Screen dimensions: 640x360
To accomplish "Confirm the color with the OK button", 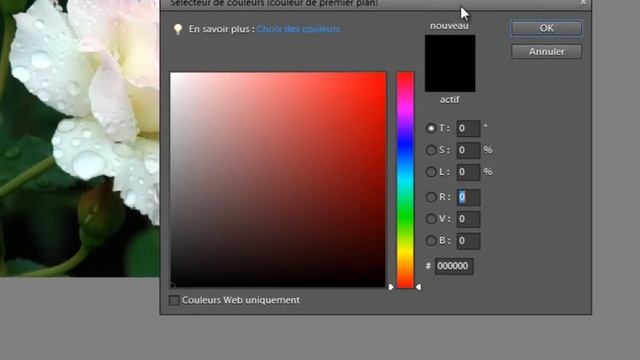I will pyautogui.click(x=547, y=28).
